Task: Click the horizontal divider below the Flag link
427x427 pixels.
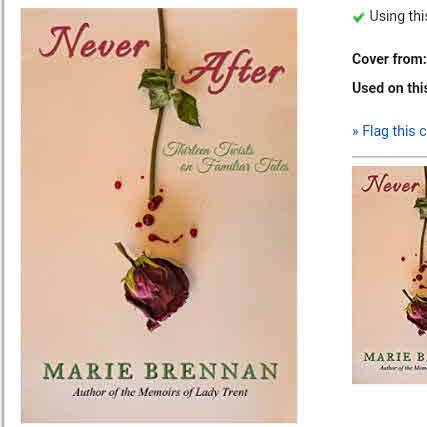Action: pos(389,156)
